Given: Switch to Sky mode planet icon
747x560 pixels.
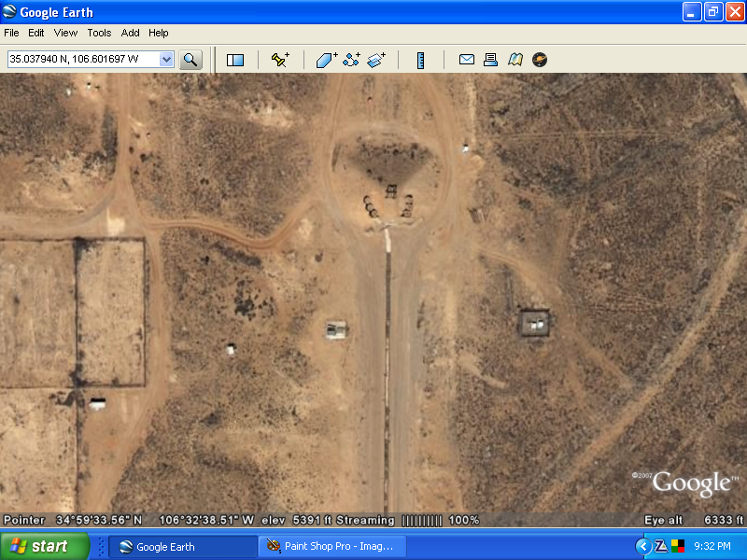Looking at the screenshot, I should (x=540, y=60).
